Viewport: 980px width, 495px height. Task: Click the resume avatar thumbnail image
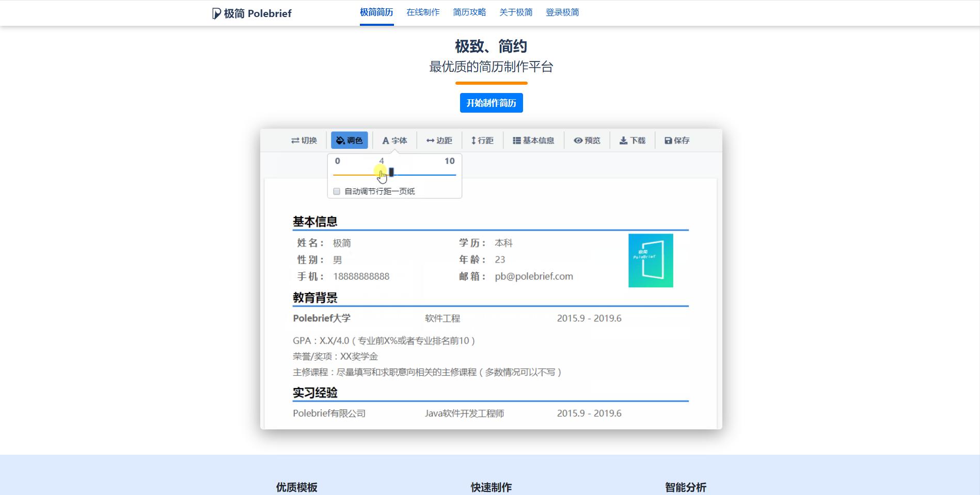click(x=651, y=260)
